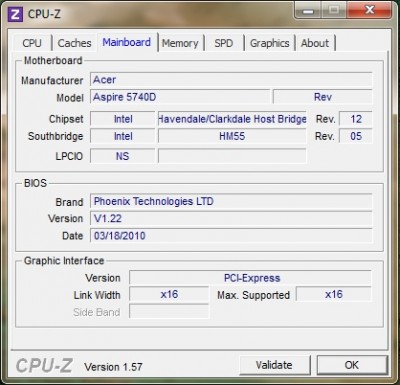Screen dimensions: 400x385
Task: Click the BIOS Date label
Action: click(x=72, y=236)
